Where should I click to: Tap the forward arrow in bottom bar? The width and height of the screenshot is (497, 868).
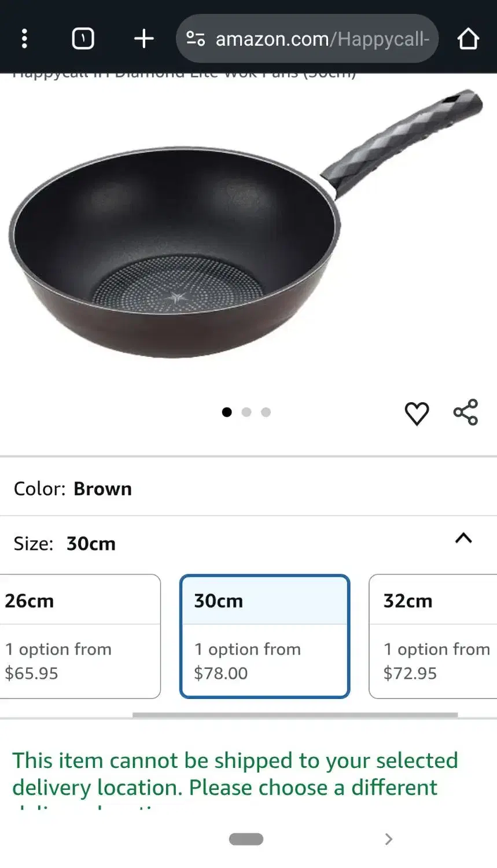point(389,839)
